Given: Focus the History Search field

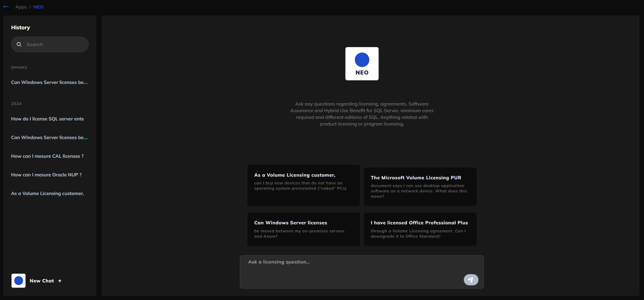Looking at the screenshot, I should point(50,44).
